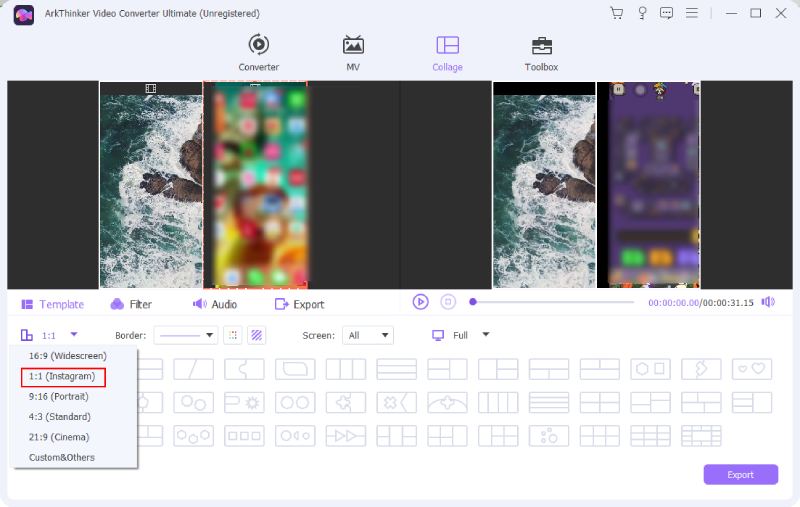Screen dimensions: 800x507
Task: Select the arch with plus template
Action: click(x=447, y=403)
